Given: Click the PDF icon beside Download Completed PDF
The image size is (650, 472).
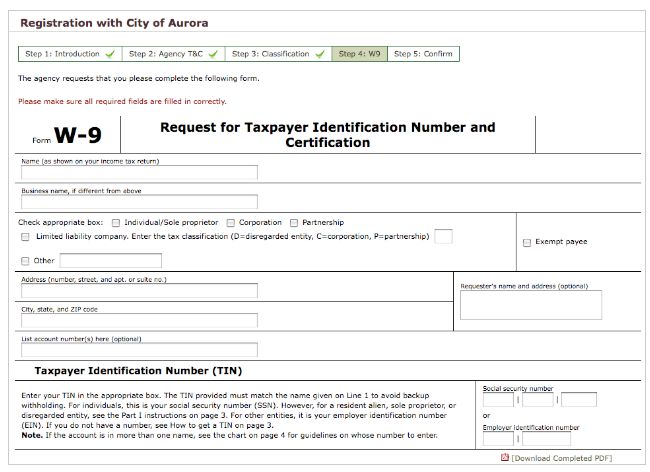Looking at the screenshot, I should (x=504, y=458).
